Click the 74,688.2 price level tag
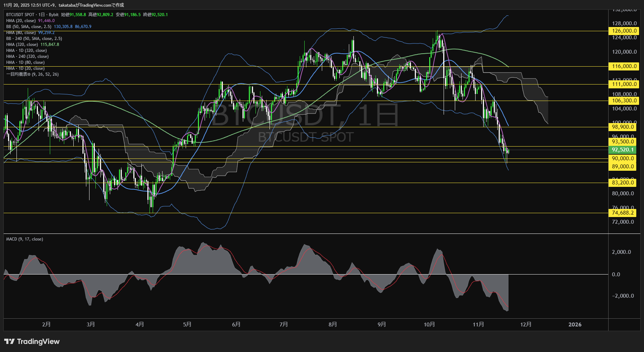Screen dimensions: 644x352 click(623, 213)
